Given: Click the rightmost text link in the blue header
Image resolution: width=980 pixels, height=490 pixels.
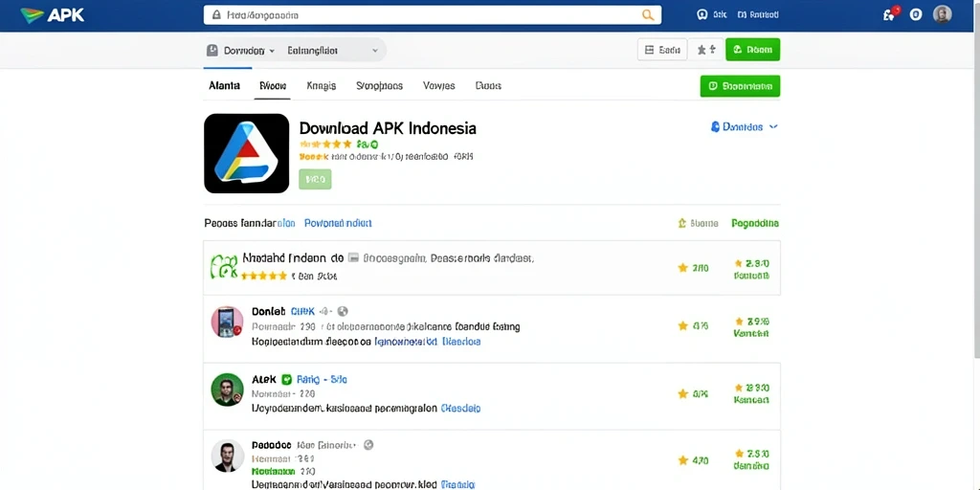Looking at the screenshot, I should (x=758, y=15).
